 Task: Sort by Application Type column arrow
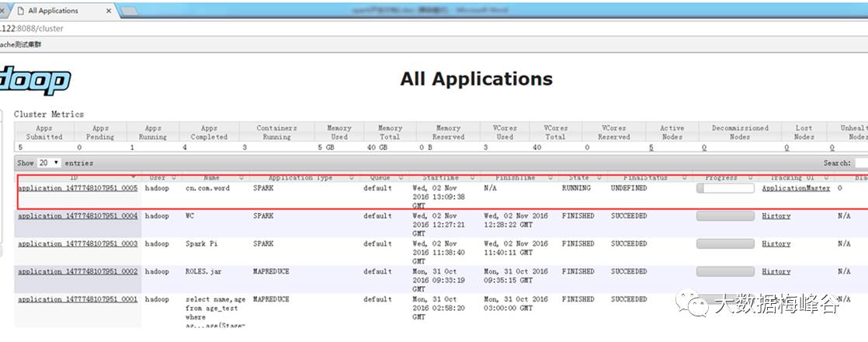click(x=352, y=178)
